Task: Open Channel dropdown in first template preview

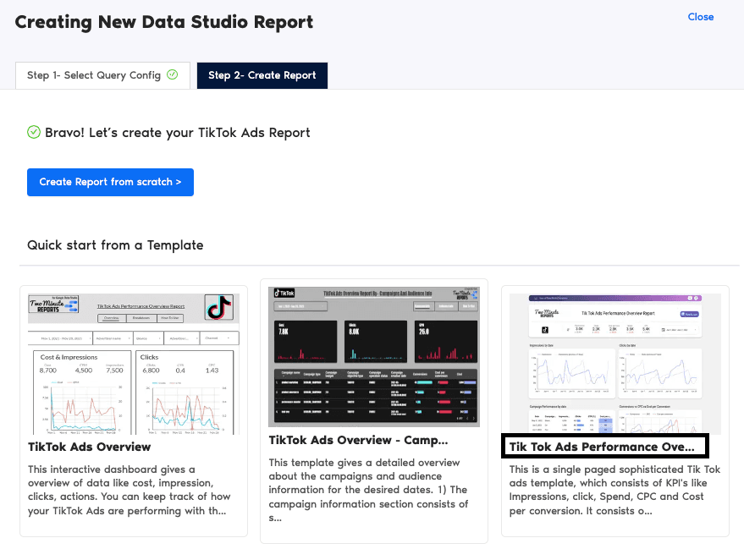Action: pos(219,338)
